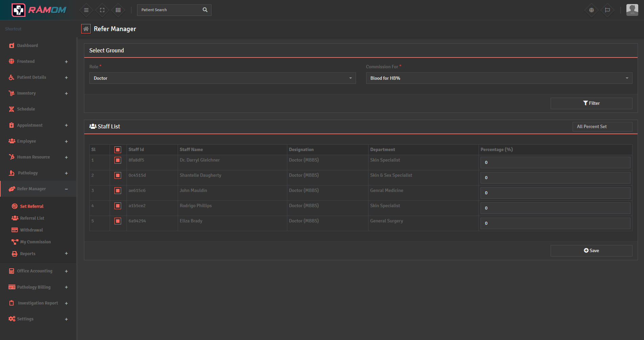
Task: Click the language globe icon
Action: (591, 10)
